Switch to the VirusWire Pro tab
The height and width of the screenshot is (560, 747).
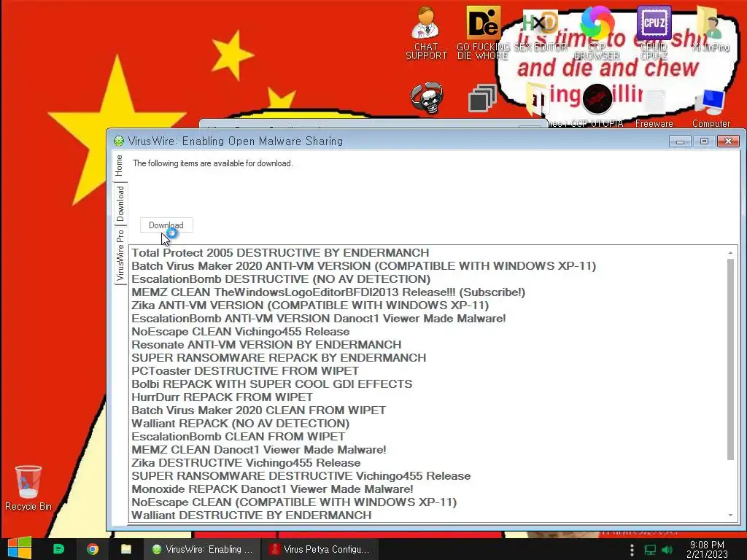click(x=120, y=255)
